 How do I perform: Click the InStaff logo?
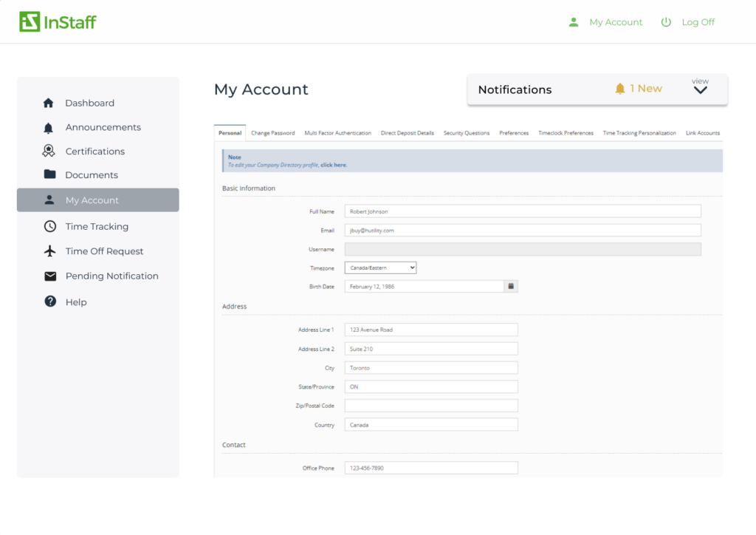click(58, 21)
